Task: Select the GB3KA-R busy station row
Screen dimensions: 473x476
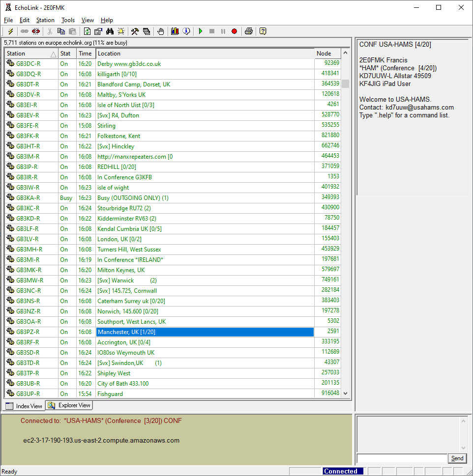Action: (x=28, y=198)
